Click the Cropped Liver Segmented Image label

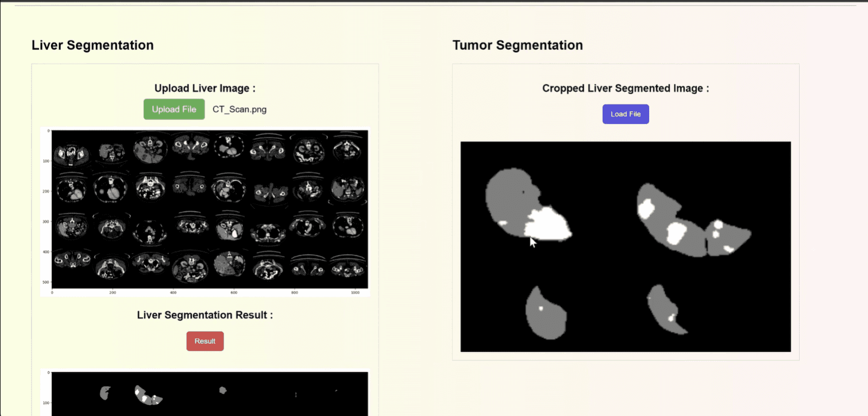(x=626, y=88)
